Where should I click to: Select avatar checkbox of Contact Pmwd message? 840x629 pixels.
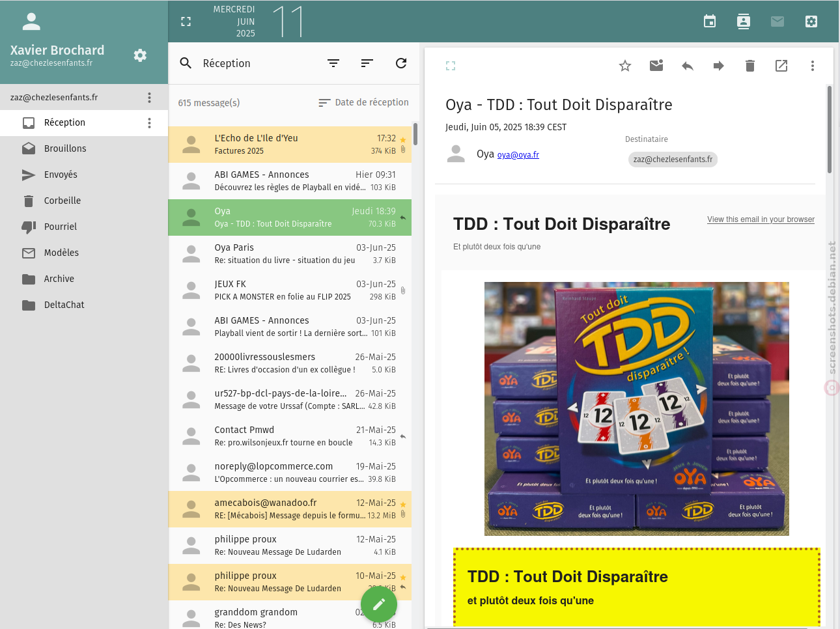coord(191,436)
